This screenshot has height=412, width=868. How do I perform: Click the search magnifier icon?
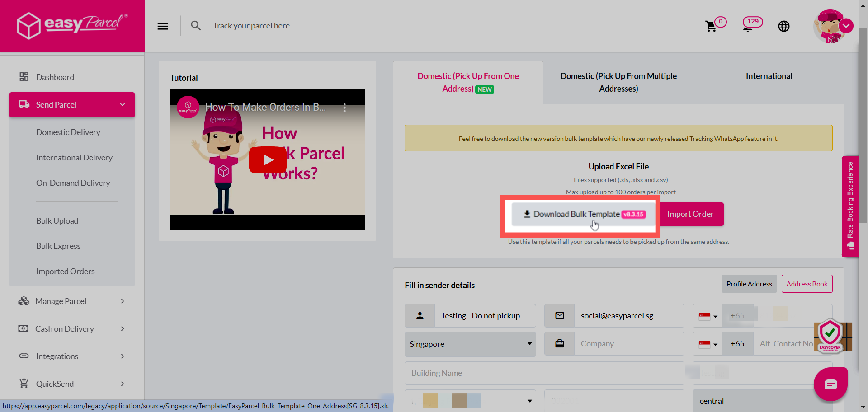196,26
